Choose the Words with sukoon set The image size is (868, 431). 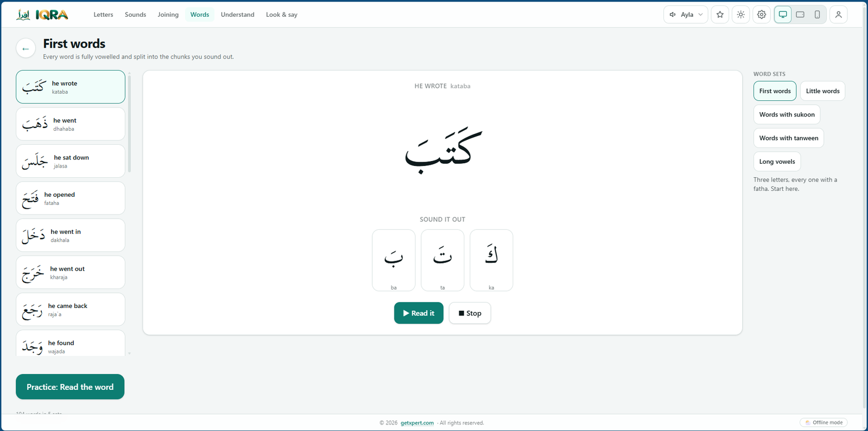787,114
